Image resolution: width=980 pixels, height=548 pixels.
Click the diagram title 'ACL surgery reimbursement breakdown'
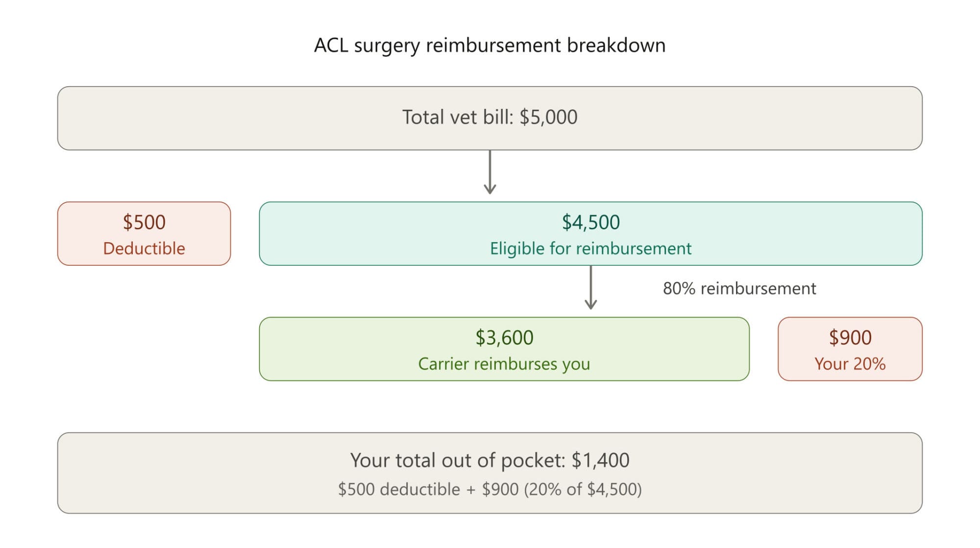[490, 45]
